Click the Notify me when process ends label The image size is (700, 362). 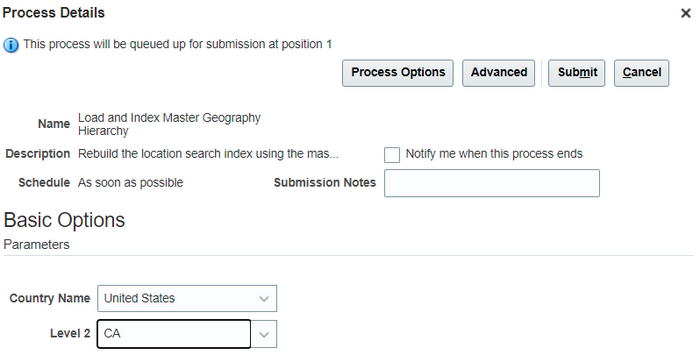[x=494, y=154]
